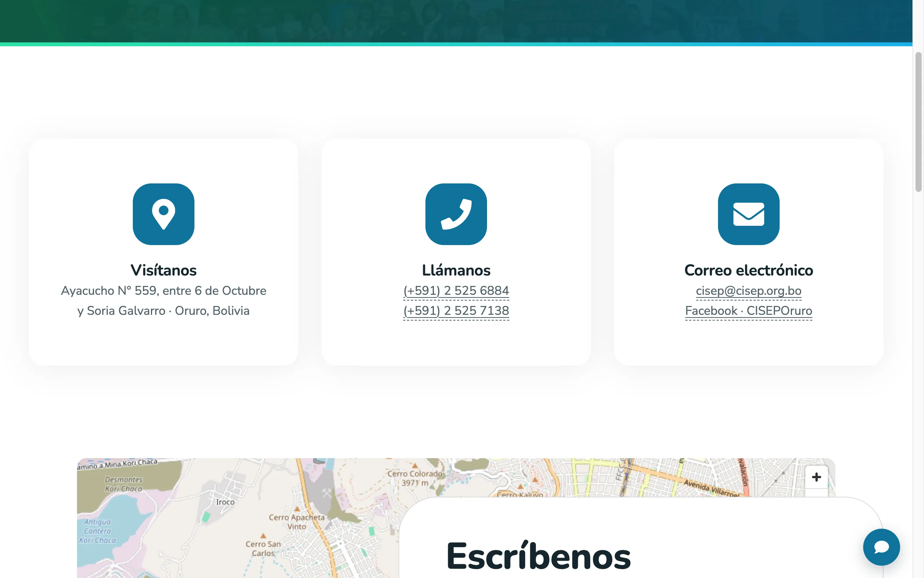Open the Facebook · CISEPOruro link
The height and width of the screenshot is (578, 924).
tap(749, 311)
